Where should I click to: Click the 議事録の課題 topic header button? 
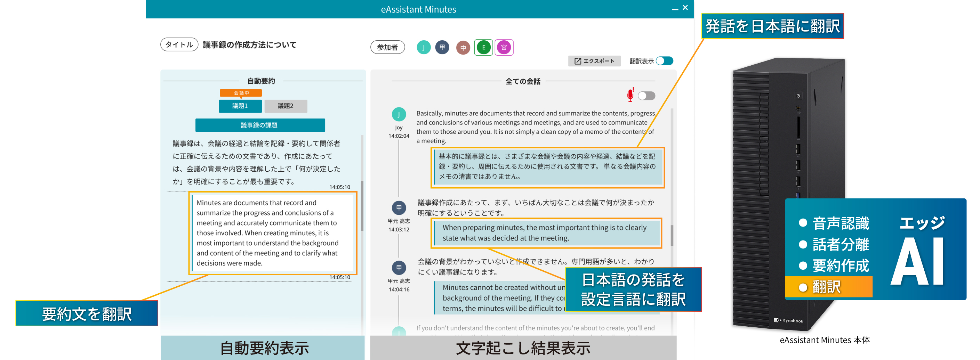click(x=260, y=125)
